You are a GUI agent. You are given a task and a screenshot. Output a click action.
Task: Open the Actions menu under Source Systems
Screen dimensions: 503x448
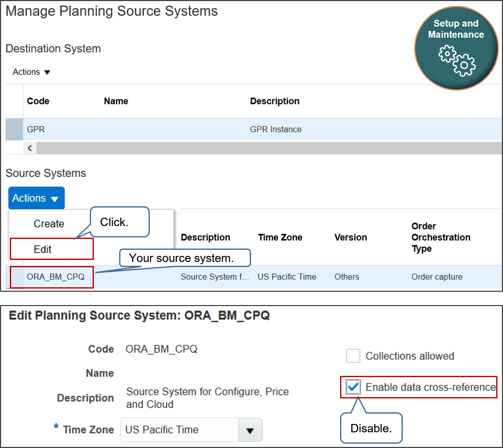[36, 198]
